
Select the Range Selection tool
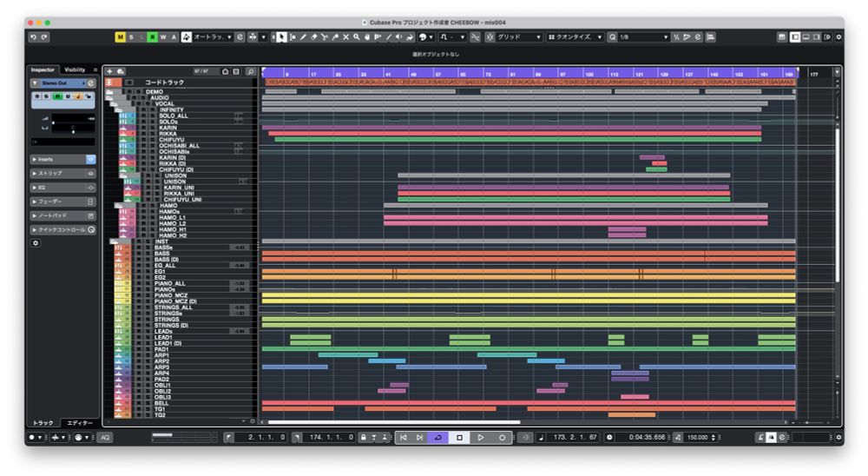pos(293,37)
